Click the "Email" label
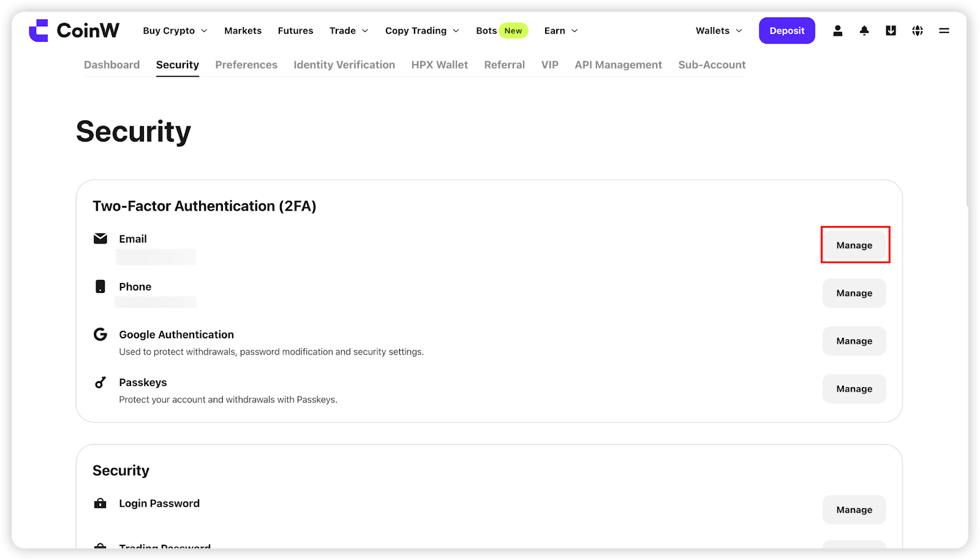Screen dimensions: 980x560 (x=133, y=239)
